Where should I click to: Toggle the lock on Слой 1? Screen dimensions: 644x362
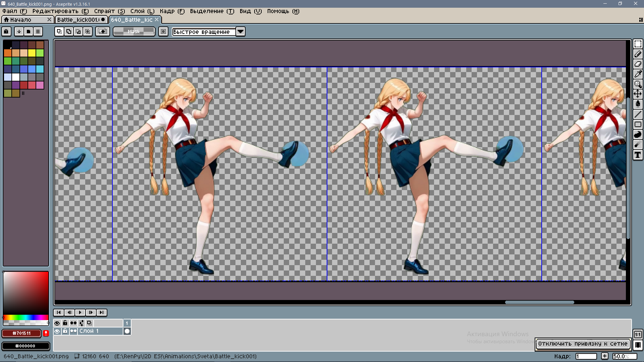(65, 331)
